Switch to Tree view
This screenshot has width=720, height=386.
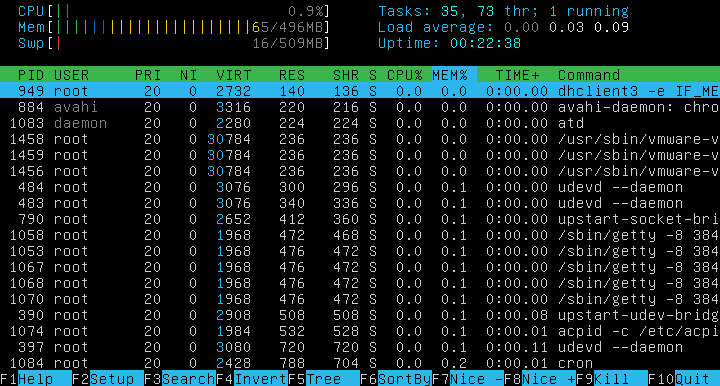click(x=333, y=379)
